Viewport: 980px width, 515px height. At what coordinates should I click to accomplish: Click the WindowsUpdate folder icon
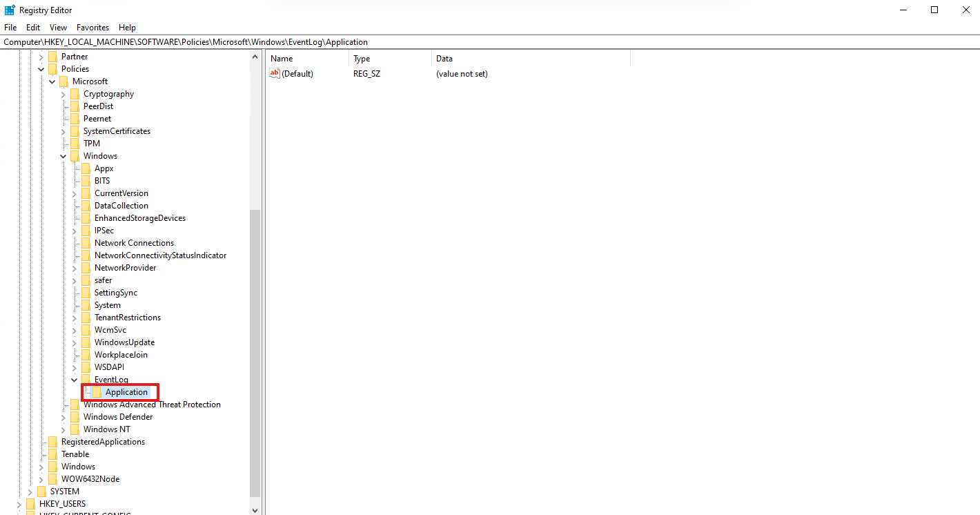pos(86,342)
